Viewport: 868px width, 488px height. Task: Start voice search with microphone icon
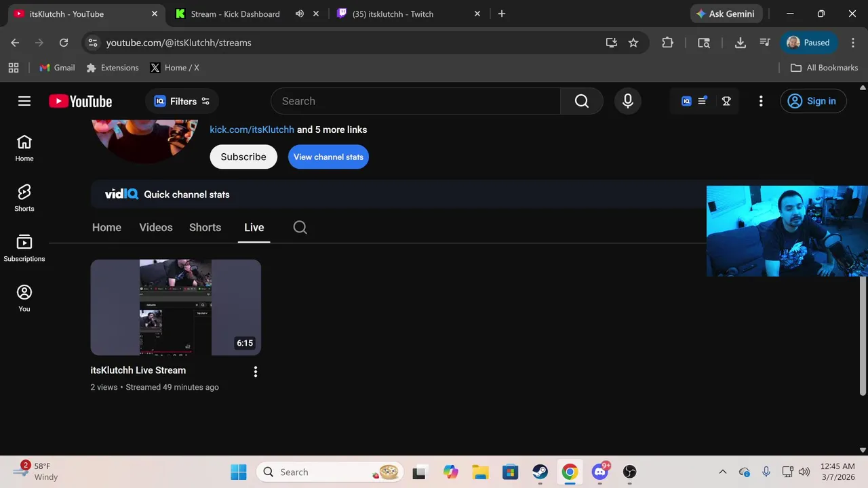628,101
